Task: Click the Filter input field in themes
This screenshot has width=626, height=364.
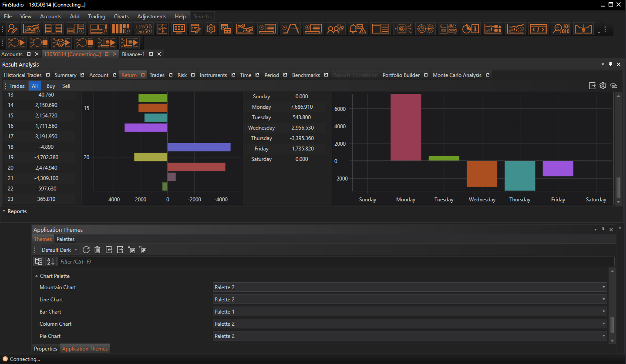Action: click(x=335, y=262)
